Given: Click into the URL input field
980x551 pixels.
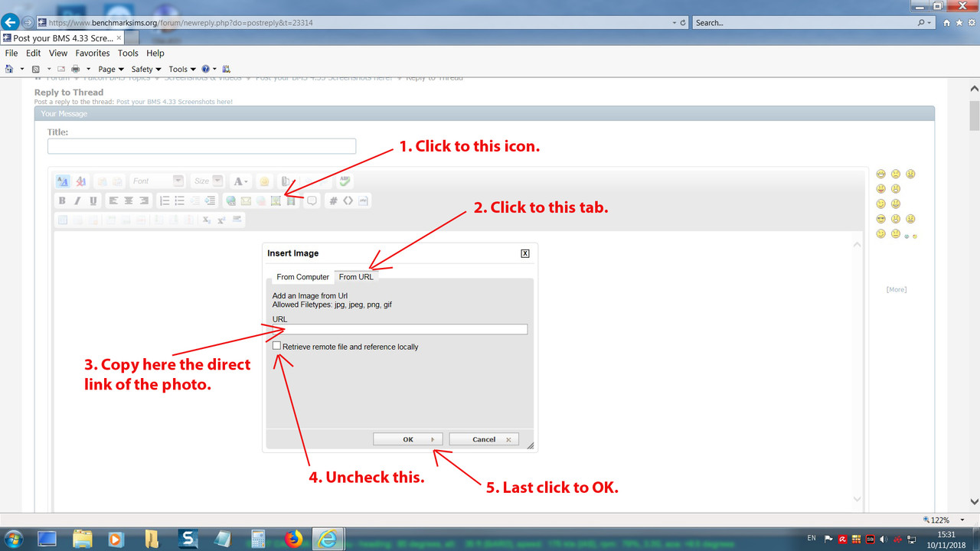Looking at the screenshot, I should (x=400, y=330).
